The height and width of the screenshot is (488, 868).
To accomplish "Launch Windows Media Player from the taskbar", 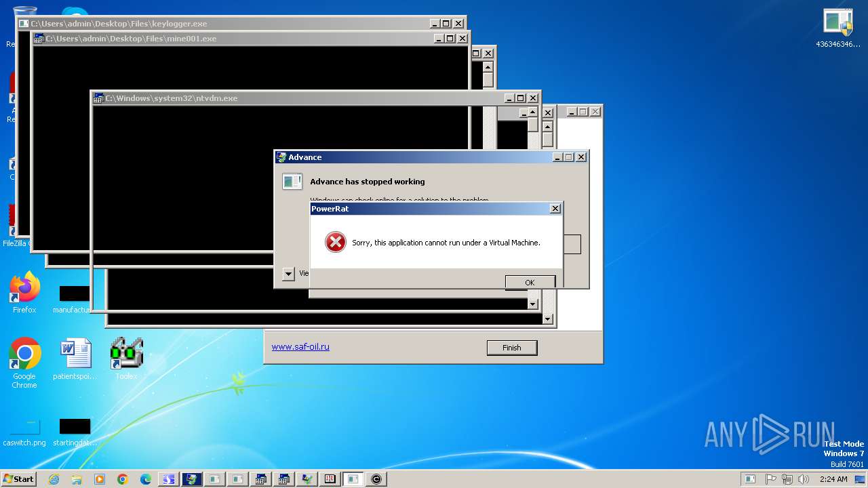I will click(x=100, y=479).
